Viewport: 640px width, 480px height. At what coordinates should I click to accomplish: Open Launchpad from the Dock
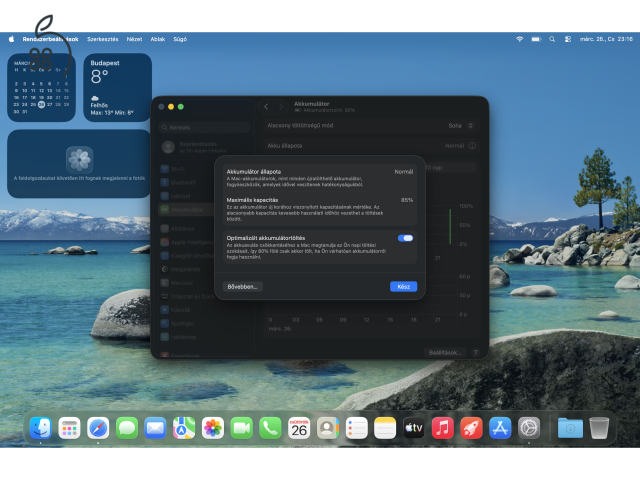coord(69,428)
